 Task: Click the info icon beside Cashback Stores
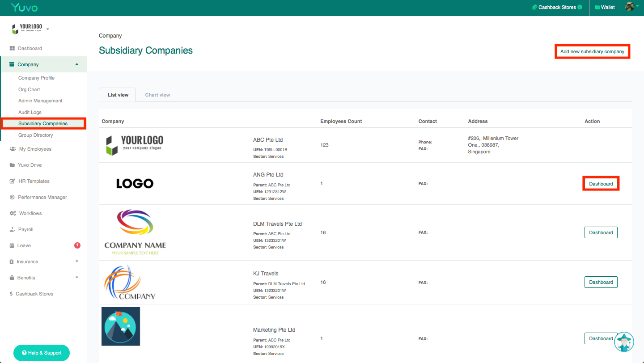(580, 8)
